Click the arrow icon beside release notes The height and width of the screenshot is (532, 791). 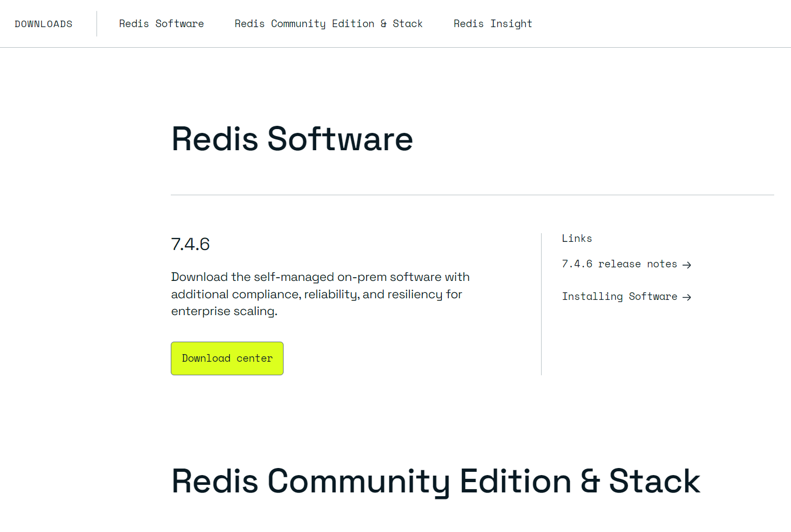tap(687, 264)
